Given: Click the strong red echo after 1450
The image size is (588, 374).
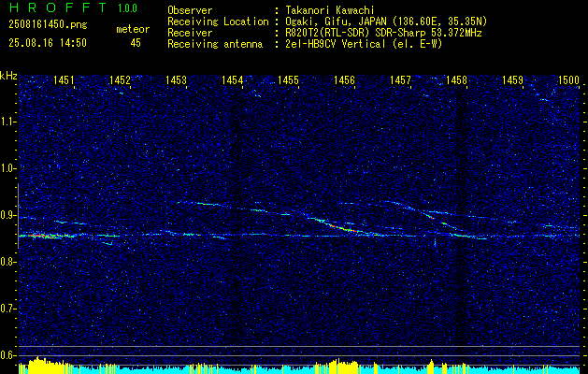Looking at the screenshot, I should coord(40,236).
